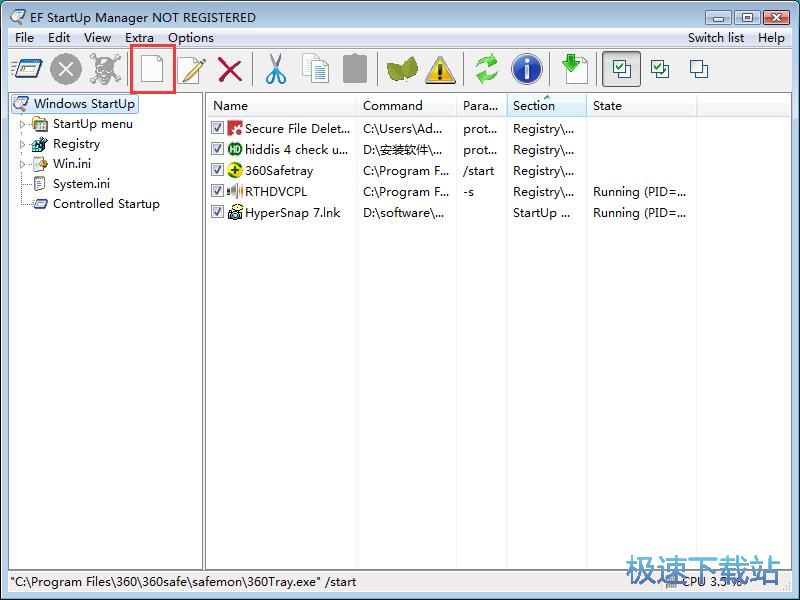
Task: Open the File menu
Action: pos(24,38)
